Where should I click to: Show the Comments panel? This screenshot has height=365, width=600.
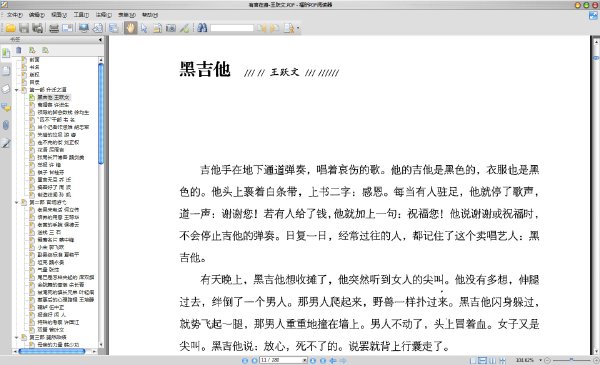click(6, 108)
